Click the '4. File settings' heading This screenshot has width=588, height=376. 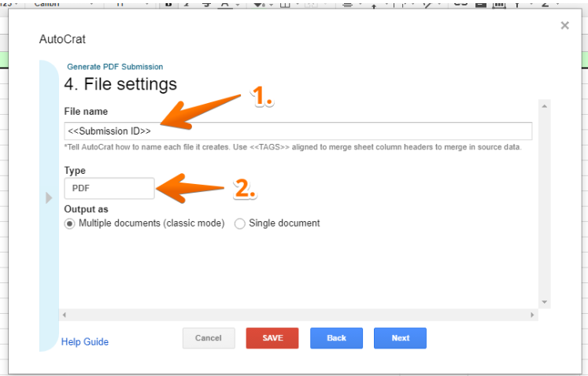(120, 84)
